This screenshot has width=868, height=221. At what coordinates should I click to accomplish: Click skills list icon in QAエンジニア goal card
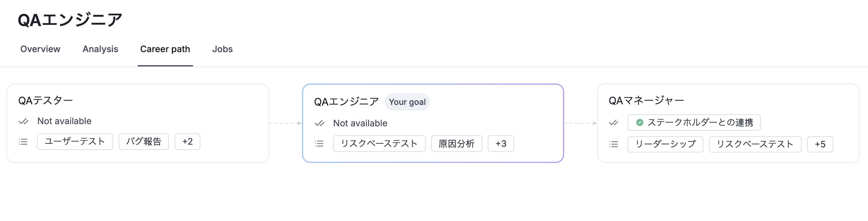point(319,144)
